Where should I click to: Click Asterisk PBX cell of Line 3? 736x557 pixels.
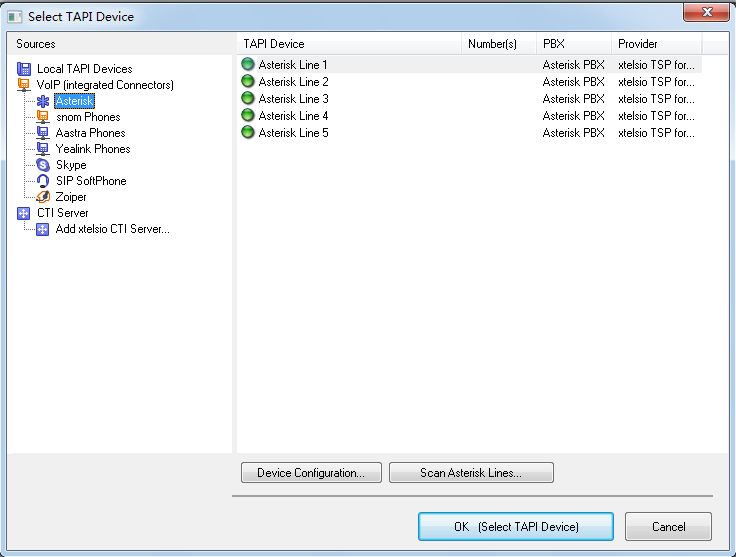coord(574,99)
